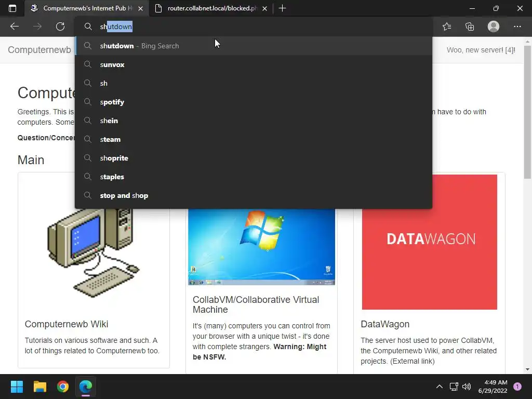Click the retro computer wiki image
This screenshot has height=399, width=532.
click(x=94, y=253)
